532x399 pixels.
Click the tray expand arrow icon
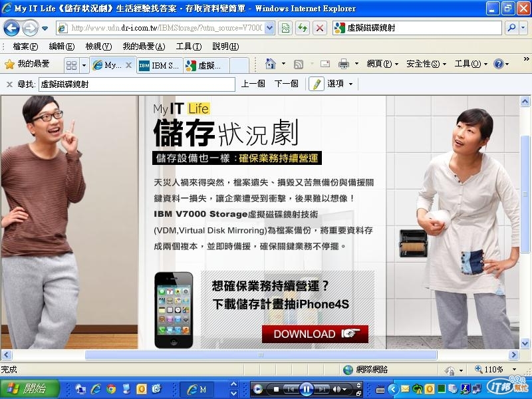coord(393,389)
